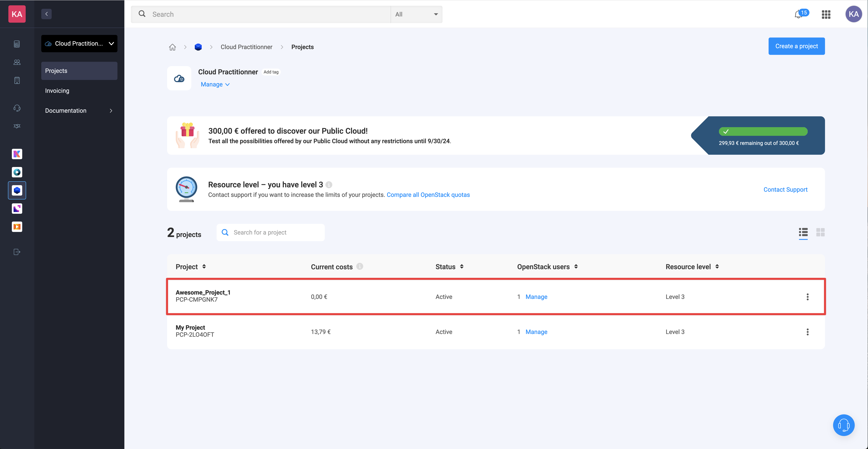
Task: Open the orange play app icon in rail
Action: (17, 227)
